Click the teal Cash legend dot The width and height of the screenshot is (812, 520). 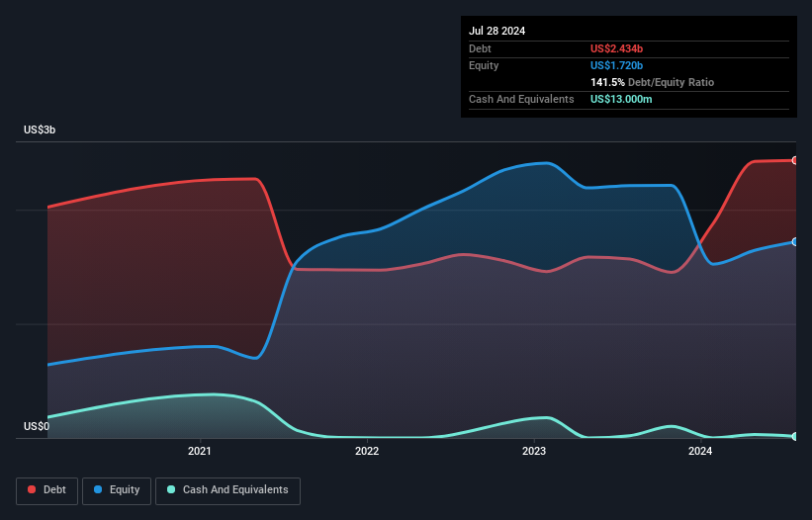pos(171,489)
